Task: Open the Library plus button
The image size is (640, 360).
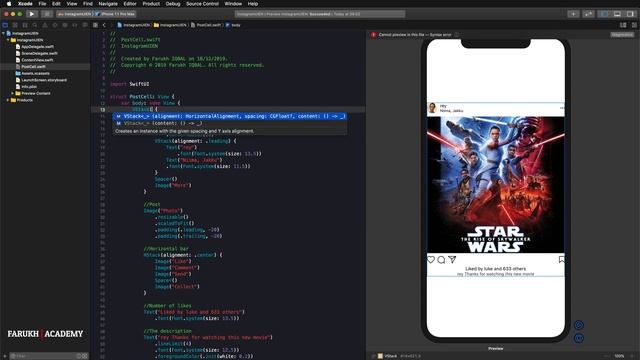Action: [573, 14]
